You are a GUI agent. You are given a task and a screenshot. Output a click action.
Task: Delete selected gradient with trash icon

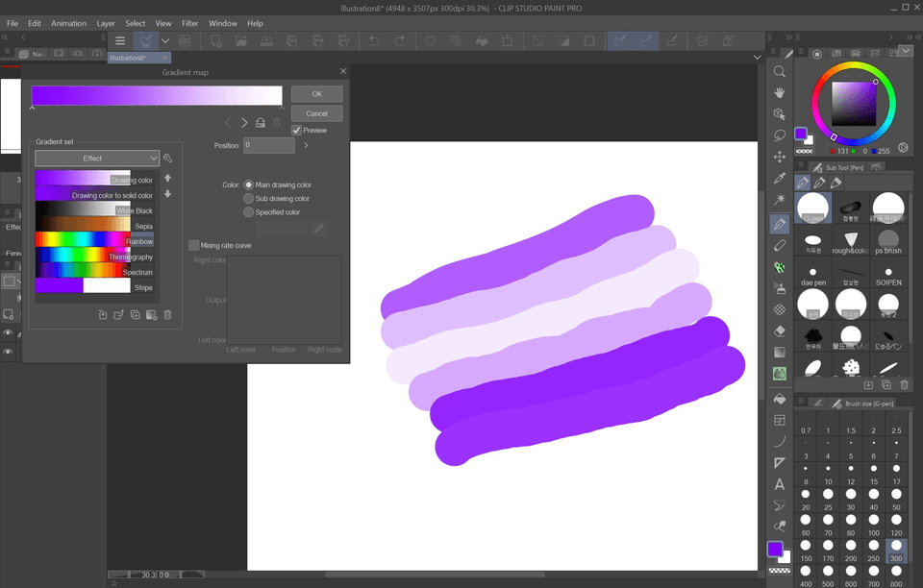pyautogui.click(x=167, y=315)
